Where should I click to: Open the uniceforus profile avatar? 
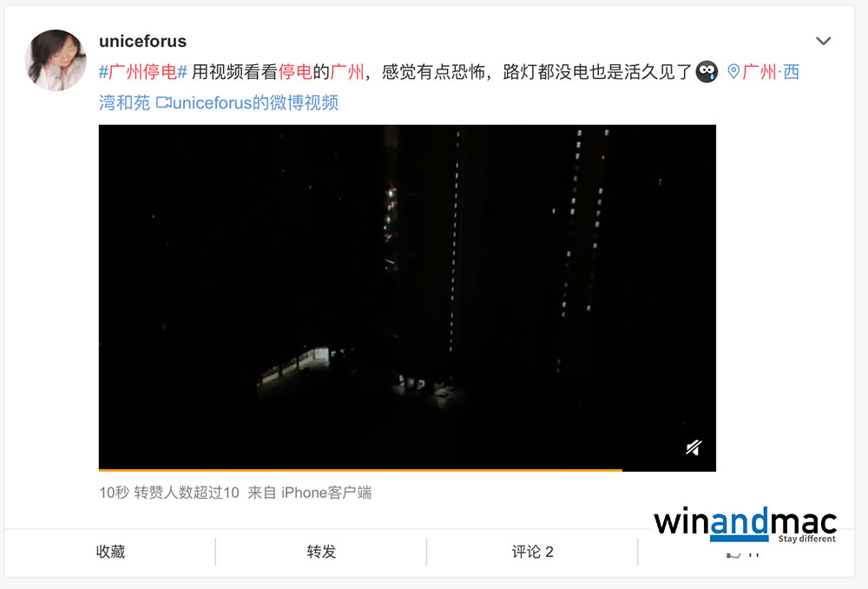point(56,60)
